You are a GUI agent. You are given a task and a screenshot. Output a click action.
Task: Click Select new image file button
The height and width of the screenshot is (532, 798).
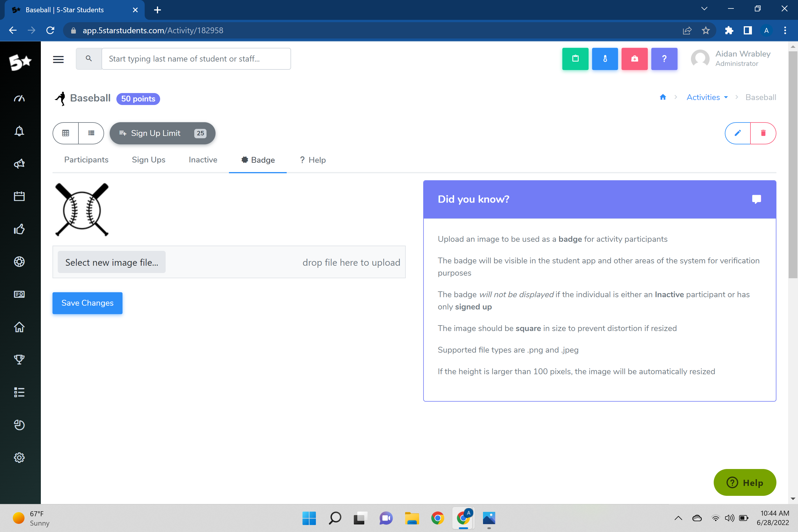point(112,262)
